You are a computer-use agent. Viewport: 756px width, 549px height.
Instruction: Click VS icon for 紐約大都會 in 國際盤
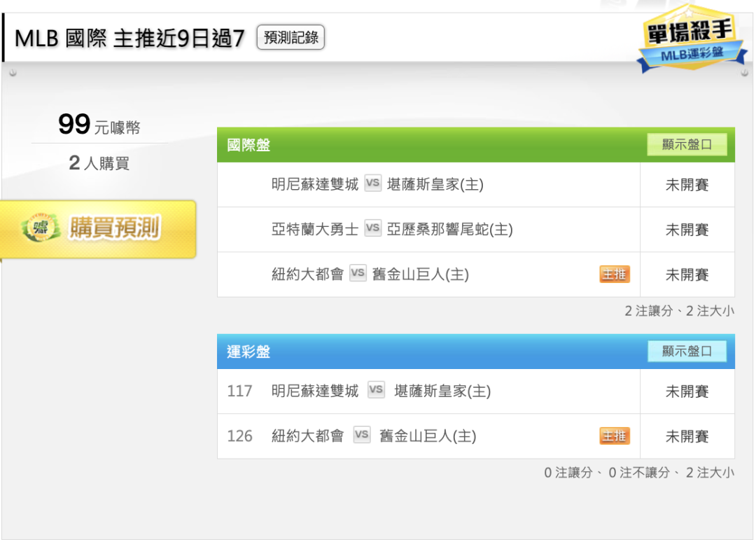358,274
